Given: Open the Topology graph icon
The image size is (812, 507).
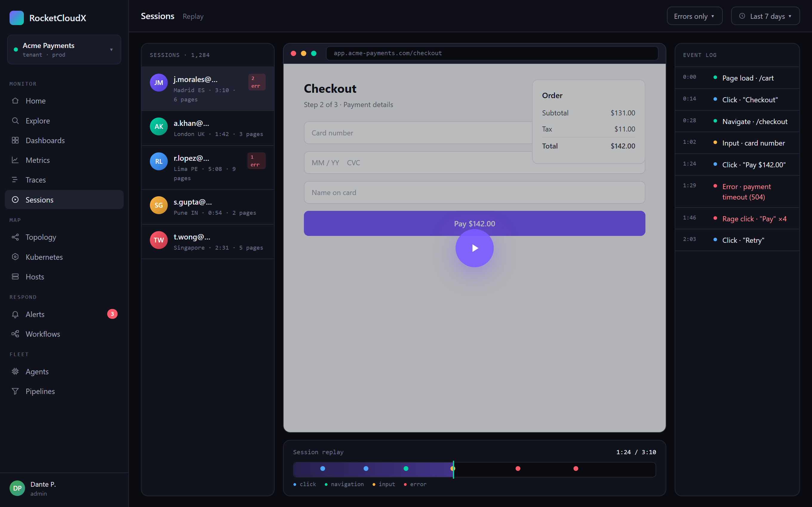Looking at the screenshot, I should (x=15, y=237).
